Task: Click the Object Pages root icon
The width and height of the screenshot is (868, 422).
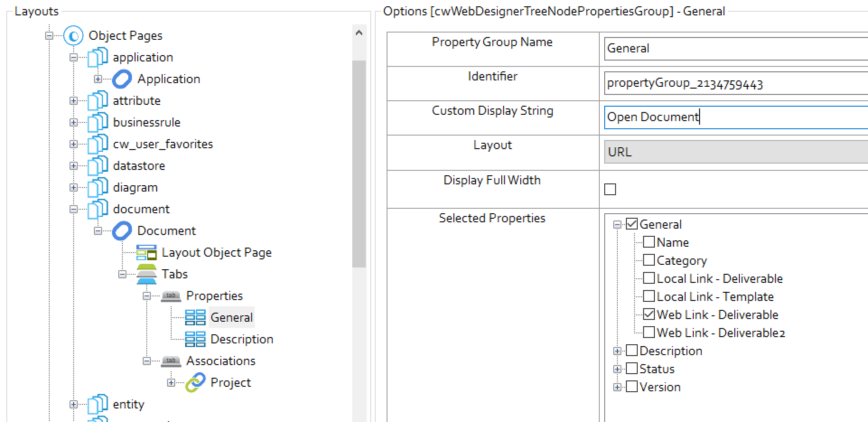Action: click(73, 36)
